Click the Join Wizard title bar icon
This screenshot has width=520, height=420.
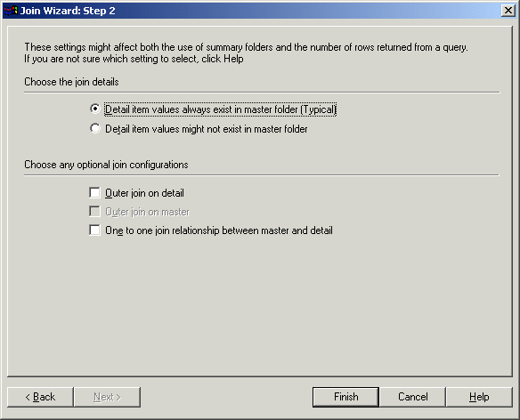(11, 11)
